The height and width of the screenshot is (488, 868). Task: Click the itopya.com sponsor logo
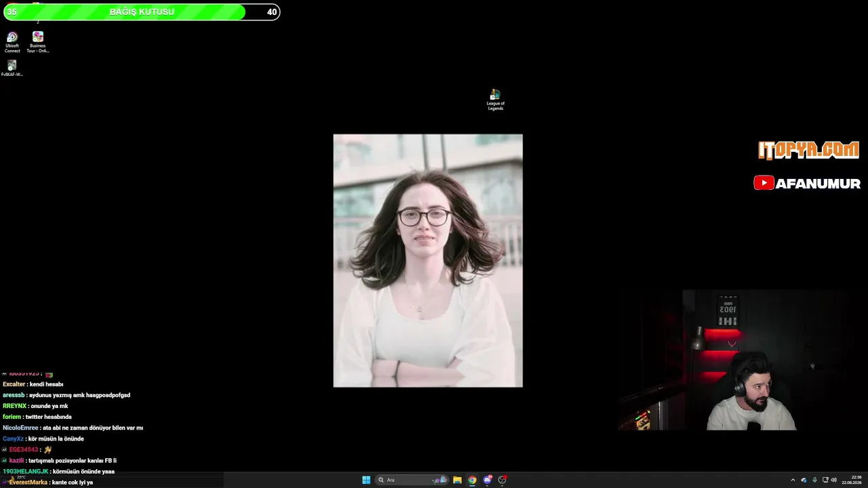[808, 150]
